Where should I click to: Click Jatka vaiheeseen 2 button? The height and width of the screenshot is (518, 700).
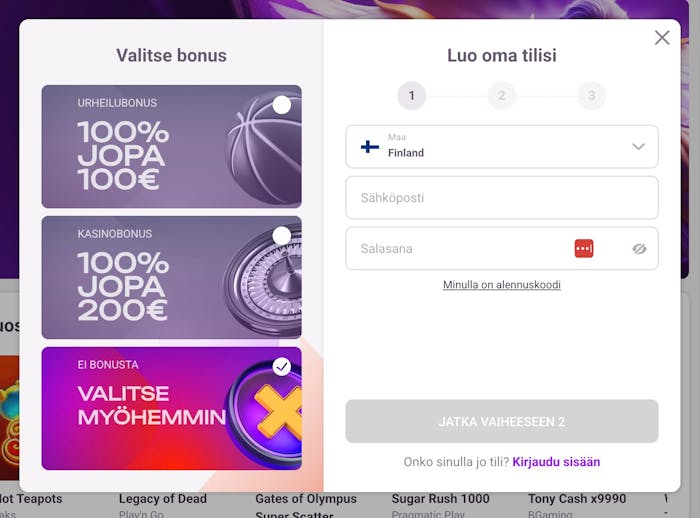click(502, 421)
